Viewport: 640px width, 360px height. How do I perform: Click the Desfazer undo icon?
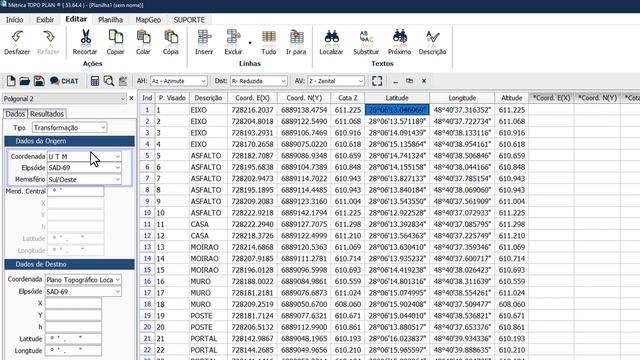(x=17, y=37)
